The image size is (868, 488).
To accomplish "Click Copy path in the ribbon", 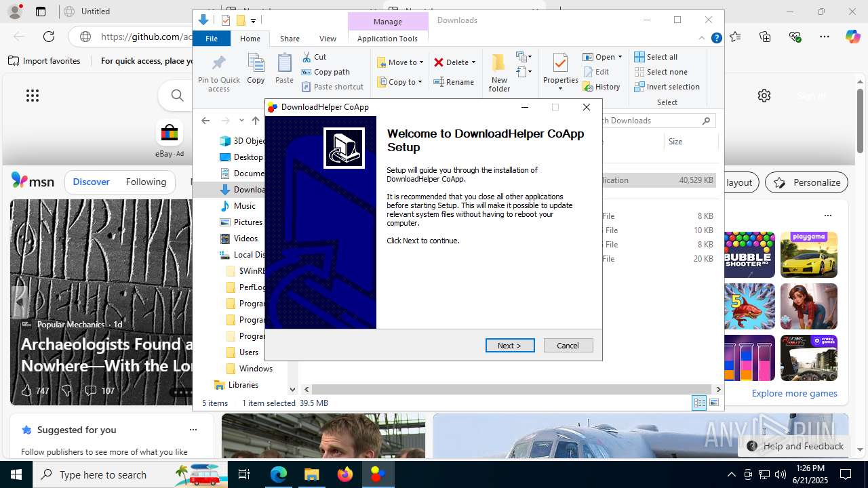I will coord(325,72).
